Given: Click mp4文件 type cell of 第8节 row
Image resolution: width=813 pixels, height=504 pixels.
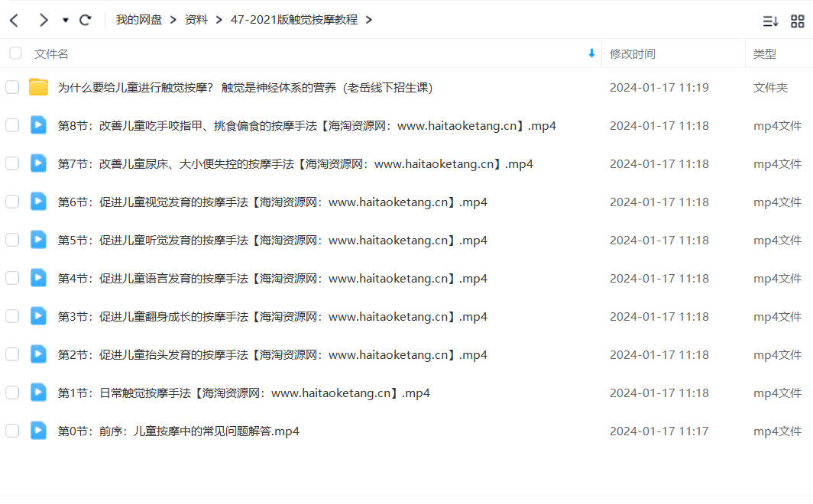Looking at the screenshot, I should 777,126.
